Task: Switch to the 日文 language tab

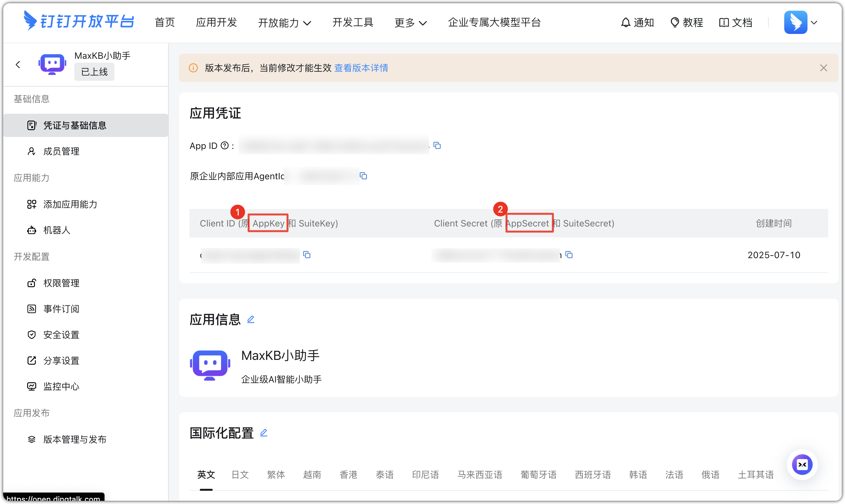Action: pyautogui.click(x=240, y=475)
